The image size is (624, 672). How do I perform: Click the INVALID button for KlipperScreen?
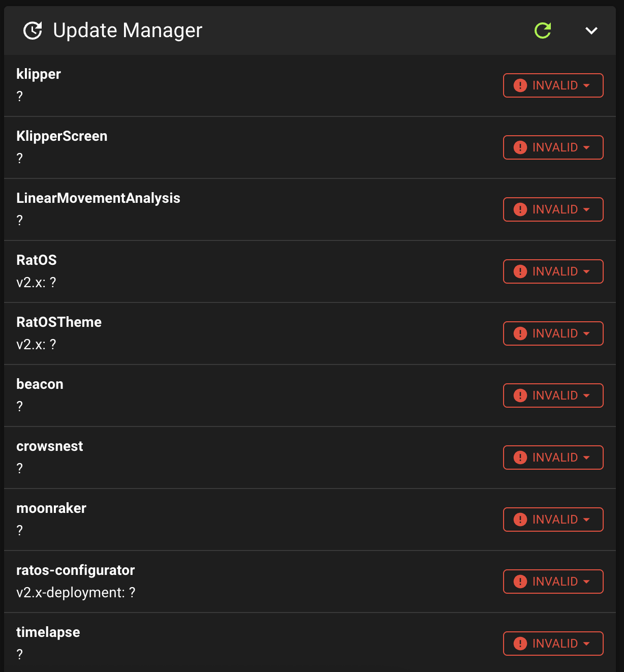click(553, 147)
